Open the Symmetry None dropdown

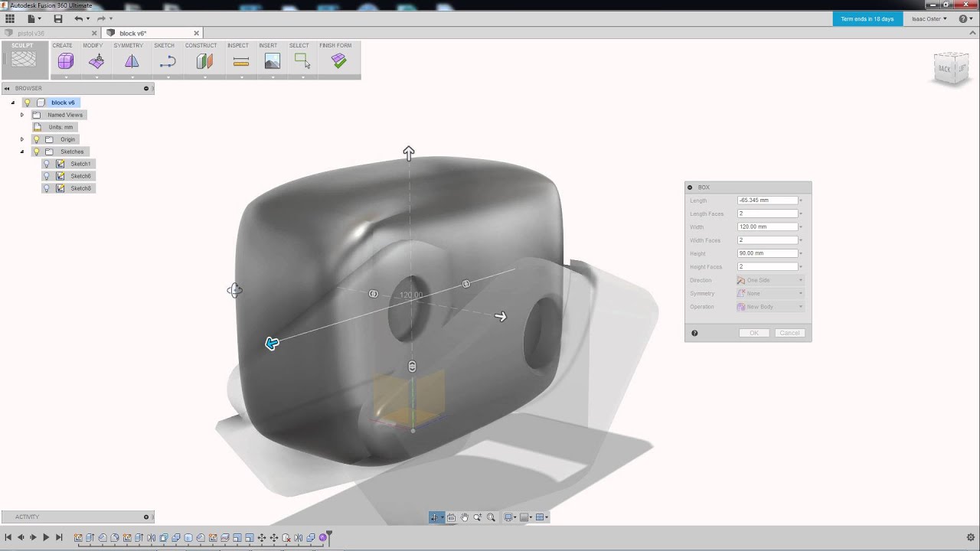coord(769,293)
